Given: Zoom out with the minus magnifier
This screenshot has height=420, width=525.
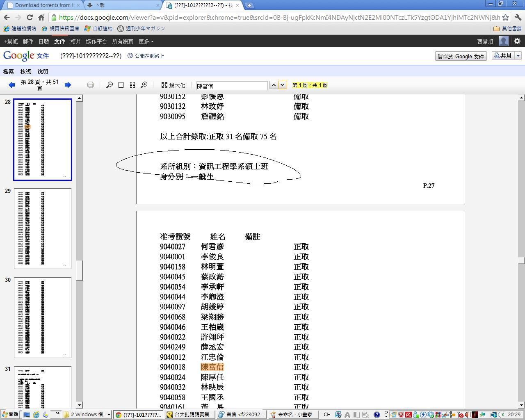Looking at the screenshot, I should click(x=110, y=85).
